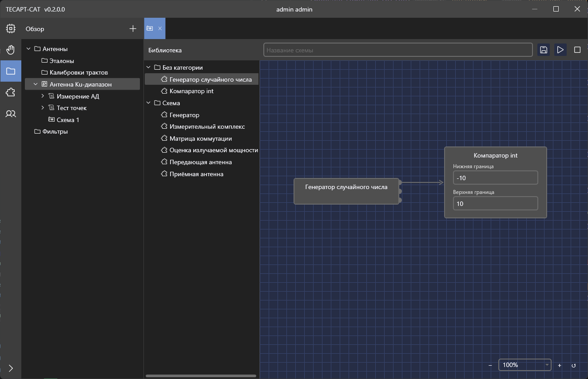Reset canvas zoom with the circular arrow

(x=574, y=365)
